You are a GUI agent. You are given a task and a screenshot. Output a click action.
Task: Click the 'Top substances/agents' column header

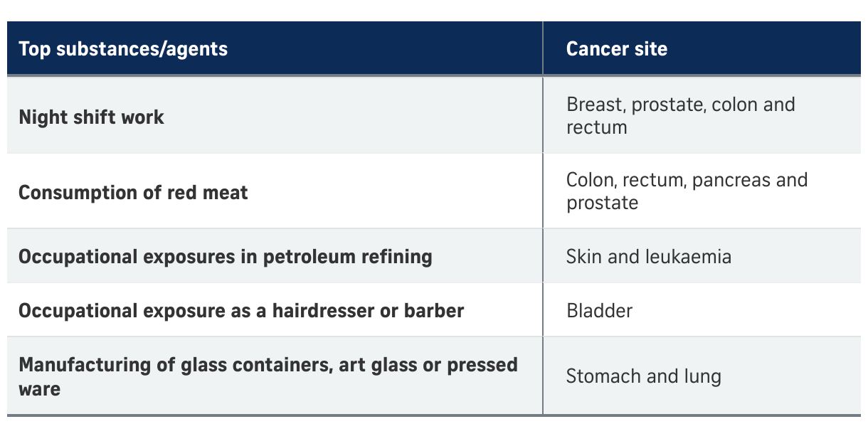(123, 49)
